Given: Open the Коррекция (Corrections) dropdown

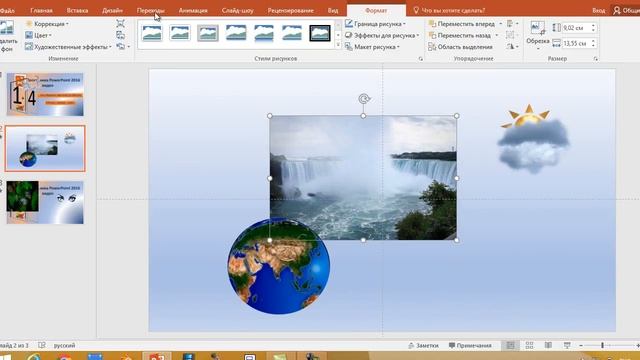Looking at the screenshot, I should [47, 24].
